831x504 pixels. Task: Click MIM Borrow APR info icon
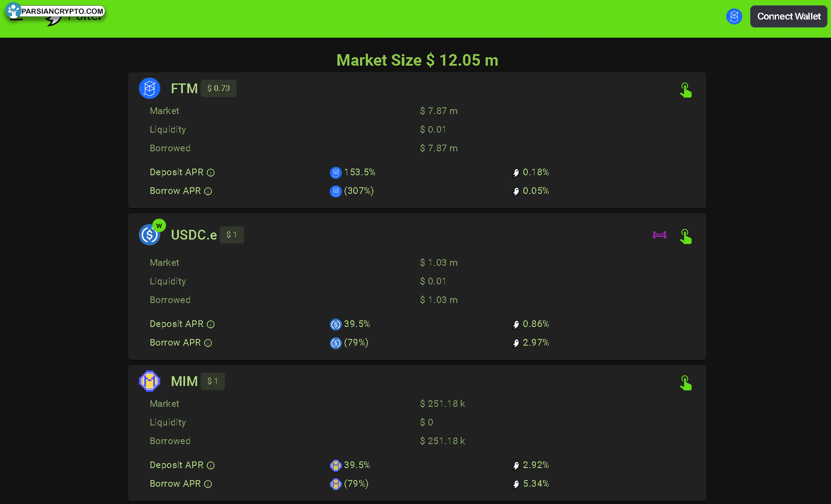208,484
